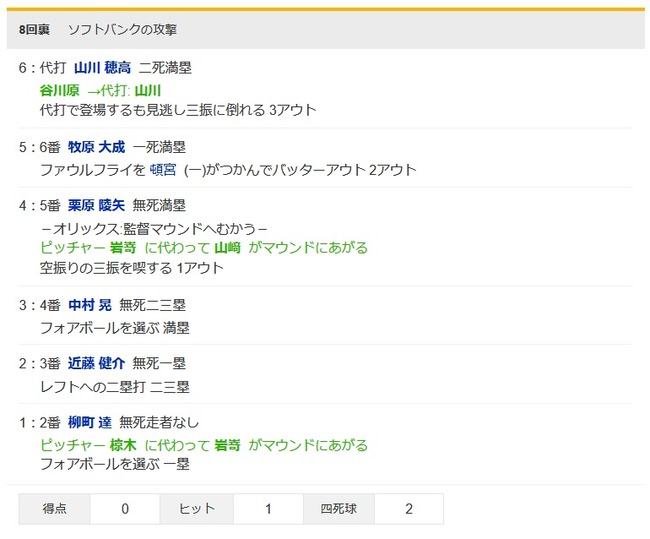650x539 pixels.
Task: Open player link 柳町 達
Action: tap(90, 422)
